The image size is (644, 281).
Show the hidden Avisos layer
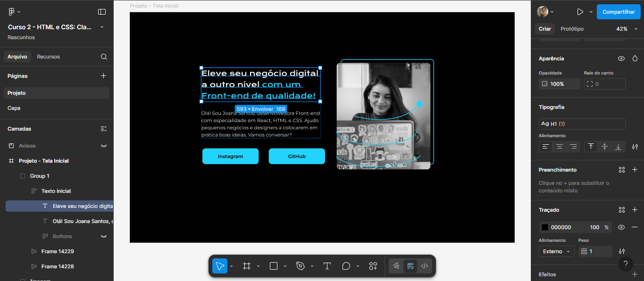pyautogui.click(x=104, y=146)
